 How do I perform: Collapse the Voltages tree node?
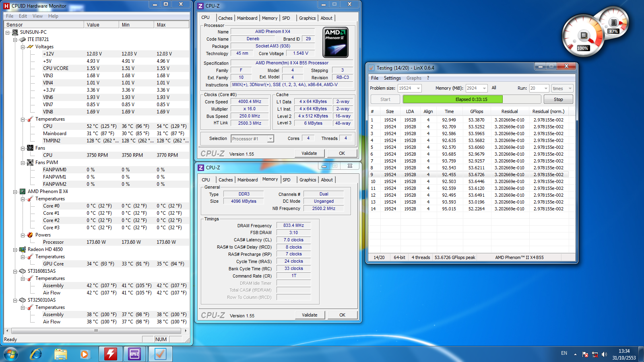(x=23, y=47)
